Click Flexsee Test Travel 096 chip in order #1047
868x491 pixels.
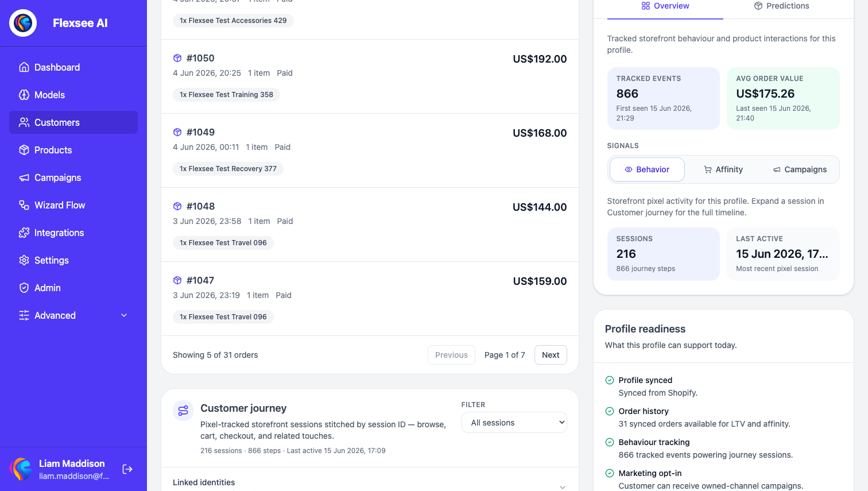[x=223, y=317]
